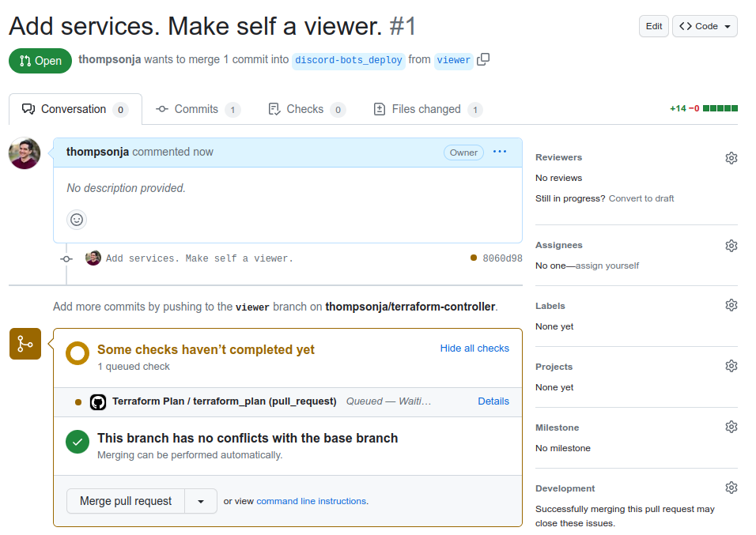Open Projects gear icon

[x=731, y=366]
